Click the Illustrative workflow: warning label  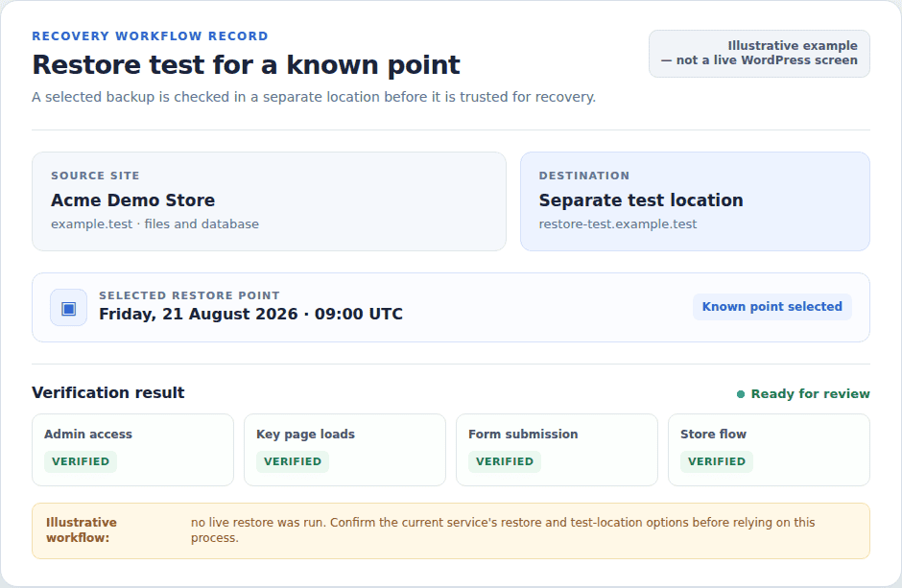click(82, 529)
